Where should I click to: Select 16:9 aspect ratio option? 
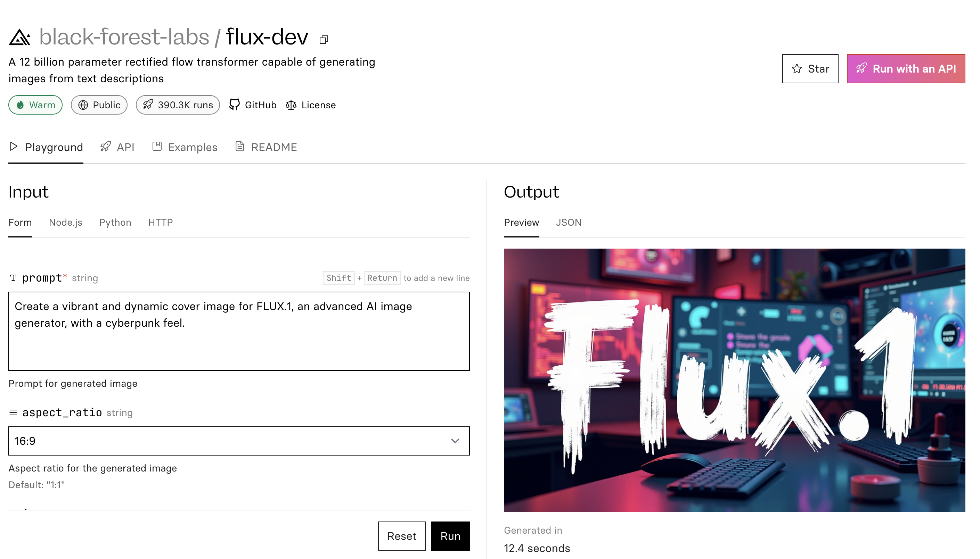coord(238,441)
